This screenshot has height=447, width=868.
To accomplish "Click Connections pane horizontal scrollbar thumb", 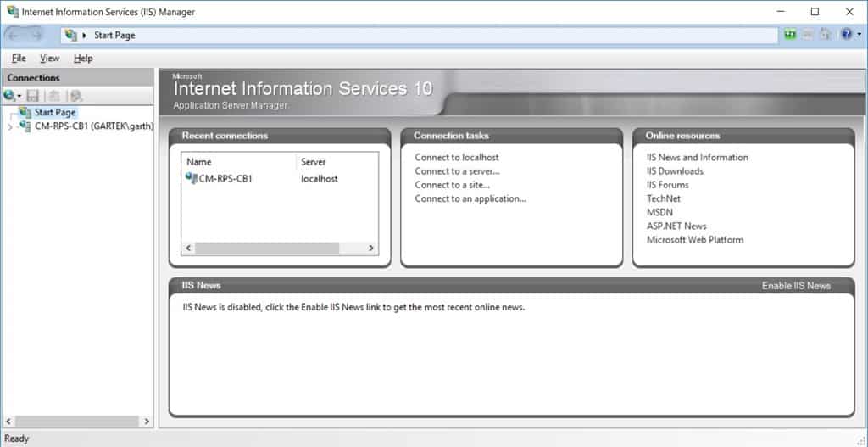I will (x=76, y=422).
